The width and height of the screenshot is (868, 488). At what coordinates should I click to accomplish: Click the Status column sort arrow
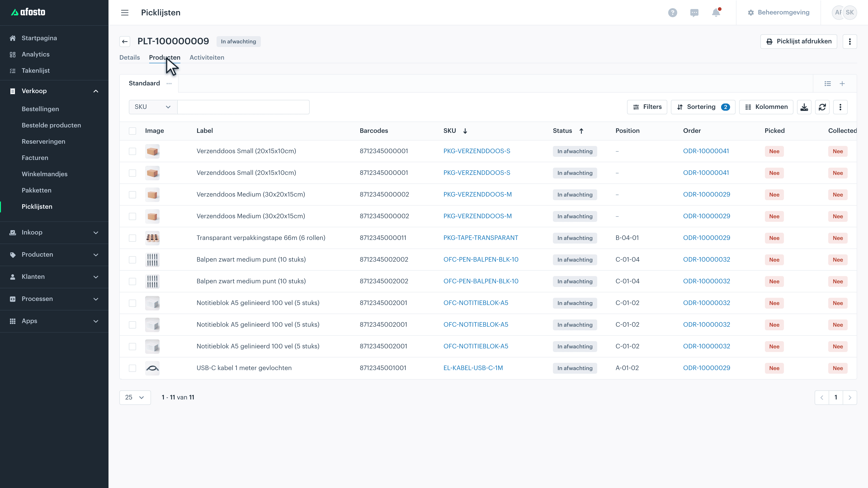581,131
